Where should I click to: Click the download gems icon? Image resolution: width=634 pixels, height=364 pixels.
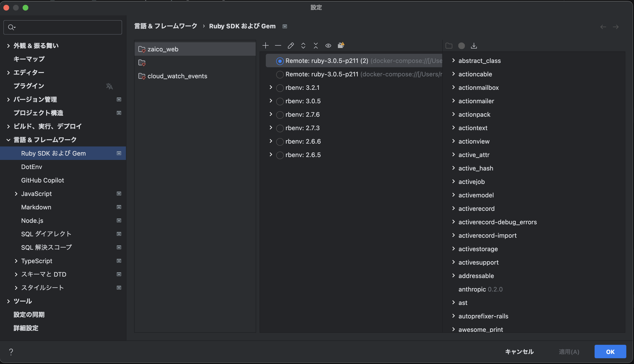[474, 46]
